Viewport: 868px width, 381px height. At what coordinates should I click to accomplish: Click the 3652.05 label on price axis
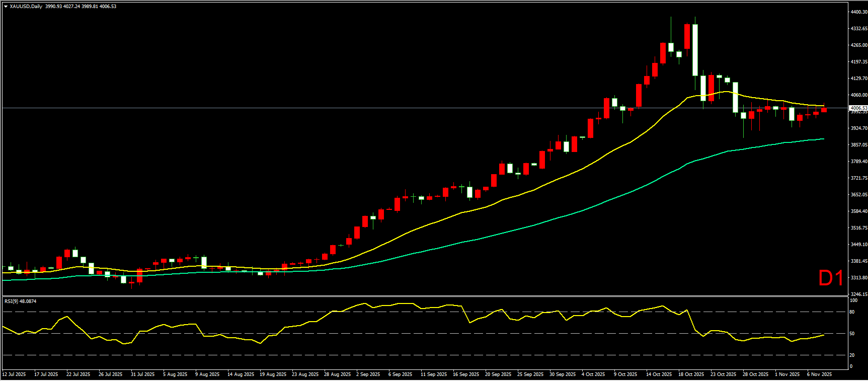pyautogui.click(x=858, y=194)
